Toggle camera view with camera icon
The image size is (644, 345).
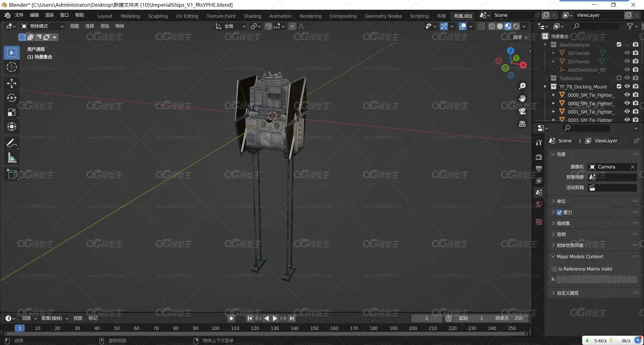click(x=522, y=111)
